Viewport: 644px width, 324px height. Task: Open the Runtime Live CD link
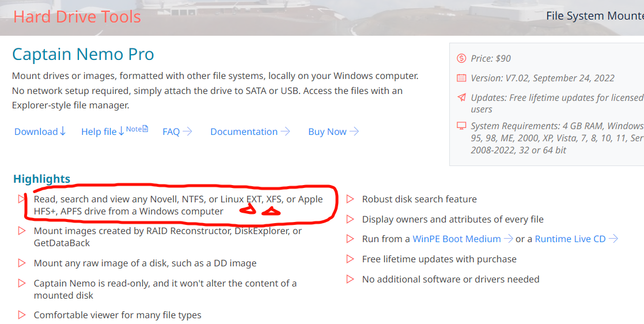click(x=576, y=239)
